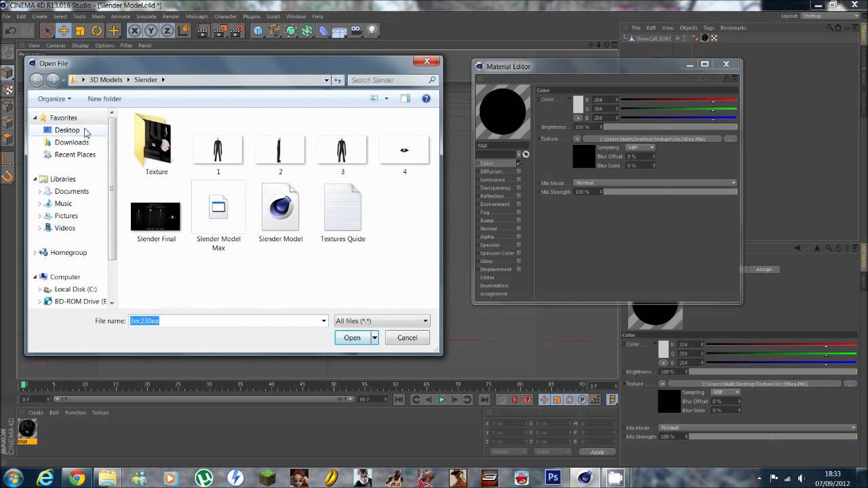The width and height of the screenshot is (868, 488).
Task: Click the Search Slender input field
Action: click(x=393, y=80)
